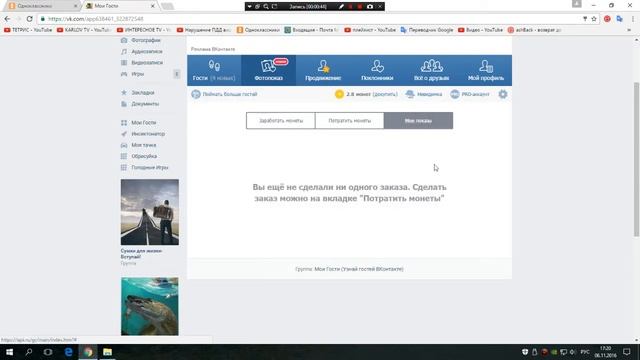Image resolution: width=640 pixels, height=360 pixels.
Task: Open the Всё о друзьях tab
Action: click(x=431, y=70)
